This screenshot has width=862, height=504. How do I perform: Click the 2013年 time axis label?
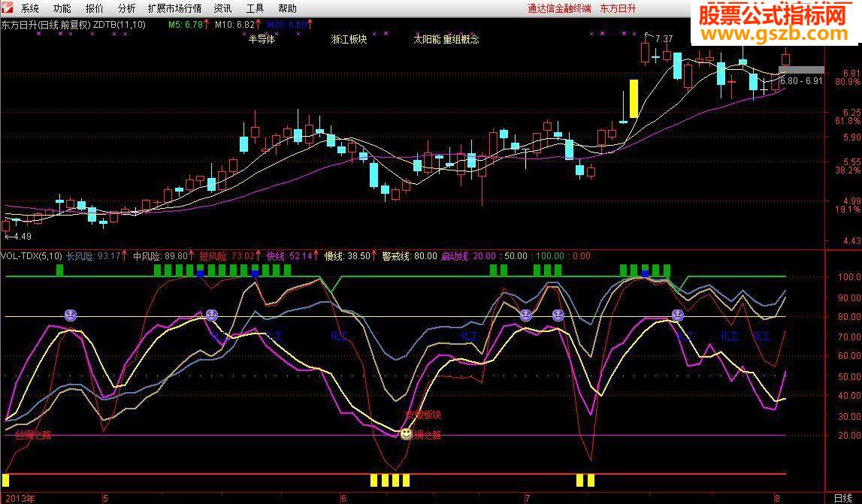(20, 499)
